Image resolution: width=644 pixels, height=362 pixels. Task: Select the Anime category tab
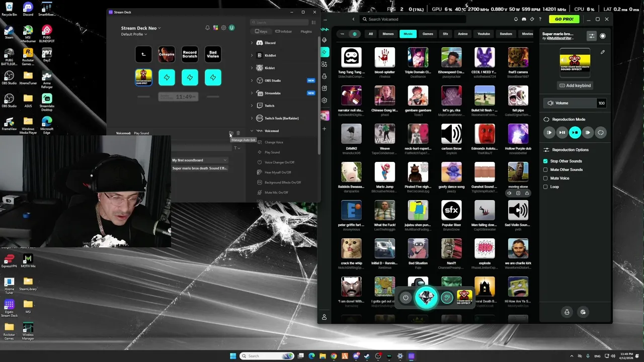point(463,34)
